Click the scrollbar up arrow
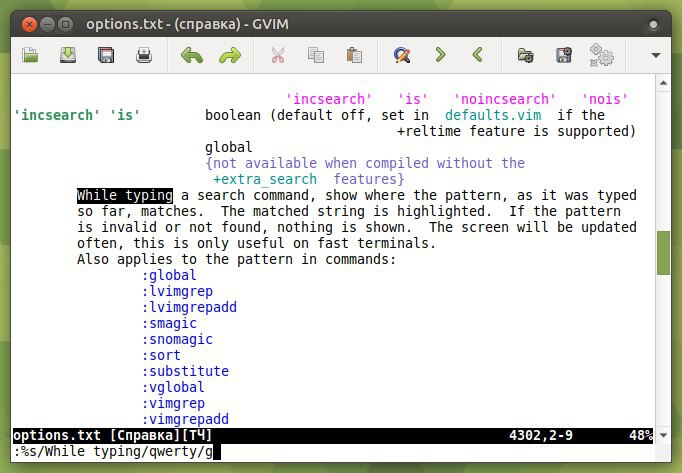The width and height of the screenshot is (682, 473). [x=663, y=83]
